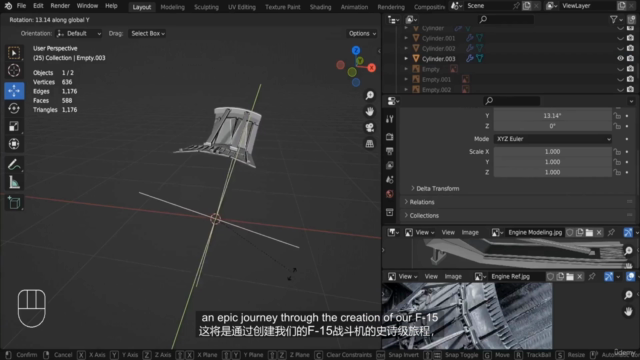Toggle lock for Rotation Y value
Screen dimensions: 640x360
pos(617,116)
